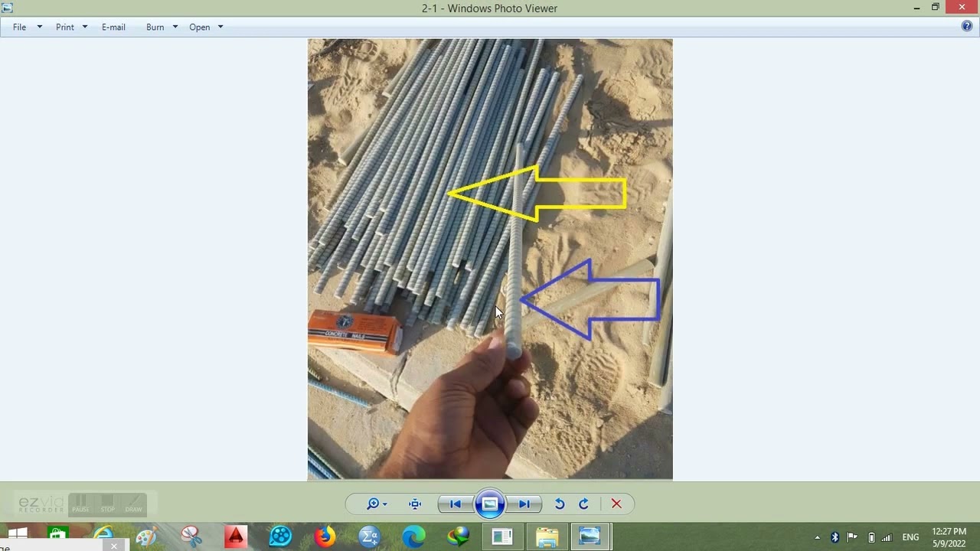This screenshot has width=980, height=551.
Task: Rotate the photo counterclockwise
Action: coord(560,504)
